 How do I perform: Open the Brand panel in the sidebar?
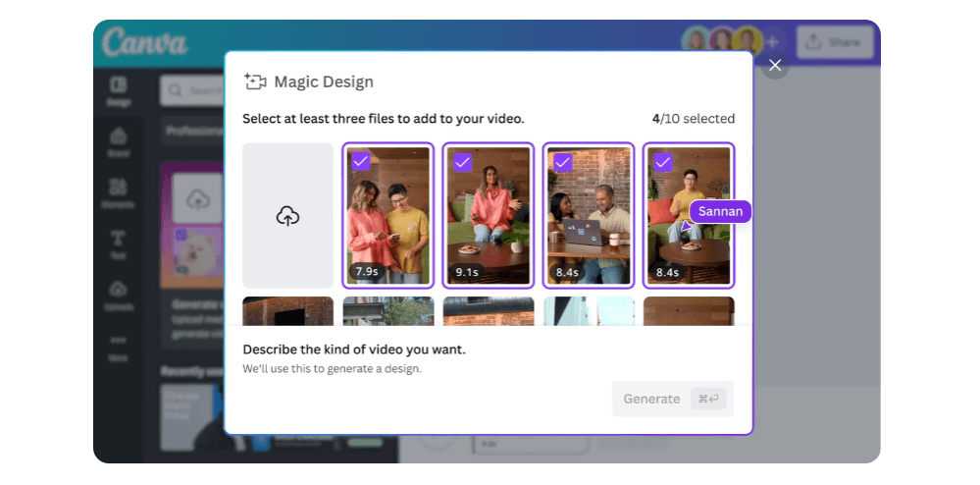coord(118,141)
